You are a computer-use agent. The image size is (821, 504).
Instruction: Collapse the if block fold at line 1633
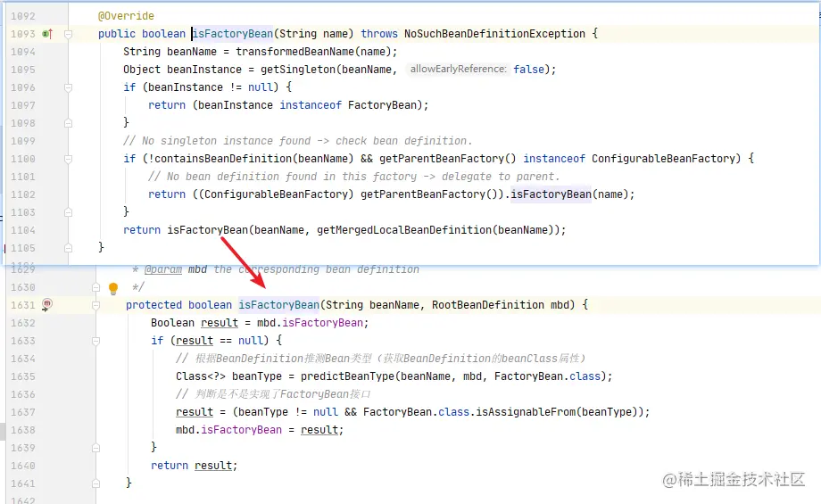point(95,341)
